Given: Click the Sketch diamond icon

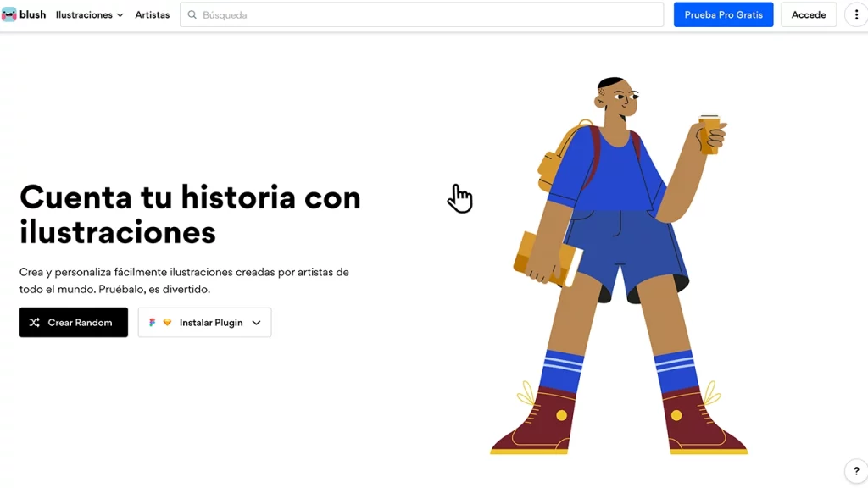Looking at the screenshot, I should 167,323.
